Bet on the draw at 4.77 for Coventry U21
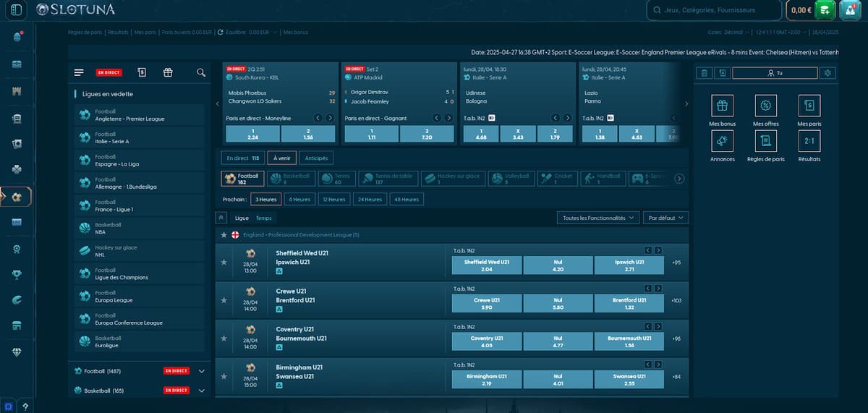This screenshot has width=868, height=413. click(x=558, y=341)
